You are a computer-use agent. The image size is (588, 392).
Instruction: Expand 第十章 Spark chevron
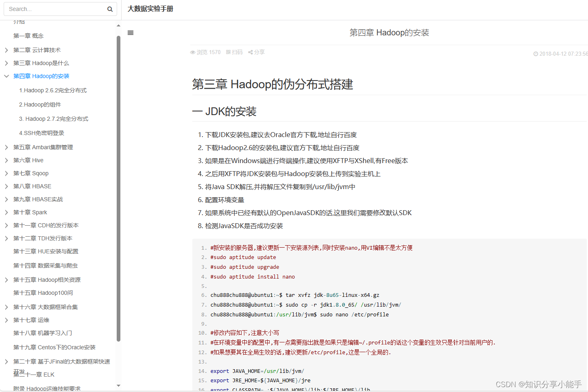click(7, 212)
